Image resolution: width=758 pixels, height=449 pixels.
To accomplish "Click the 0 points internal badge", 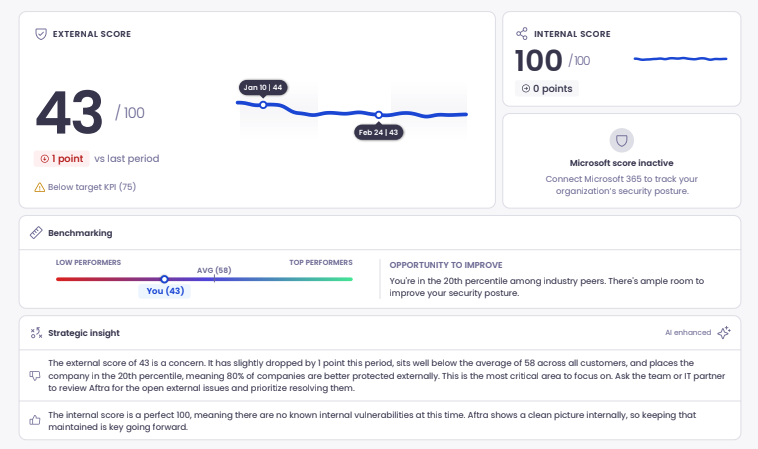I will point(546,88).
